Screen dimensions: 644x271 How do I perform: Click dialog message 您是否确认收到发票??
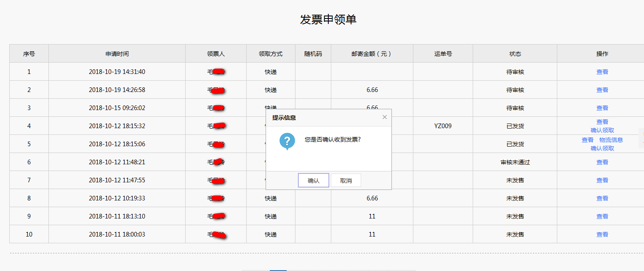click(x=333, y=139)
